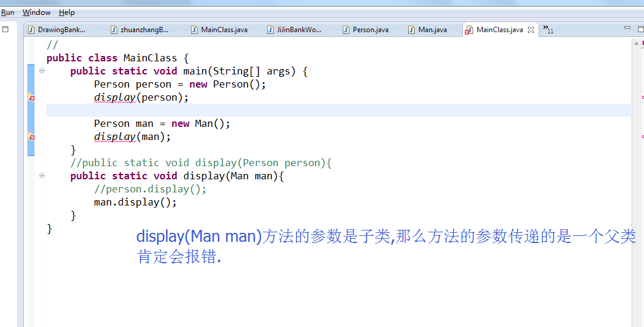Switch to the inactive MainClass.java tab
The image size is (644, 327).
click(x=220, y=30)
